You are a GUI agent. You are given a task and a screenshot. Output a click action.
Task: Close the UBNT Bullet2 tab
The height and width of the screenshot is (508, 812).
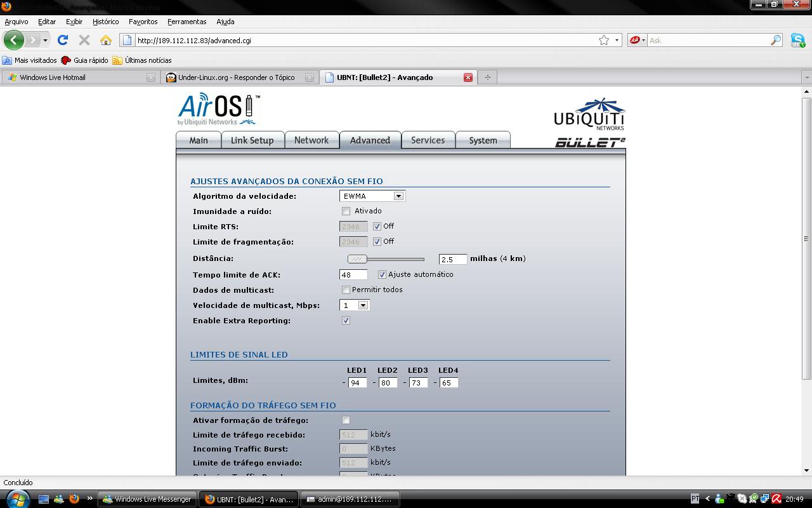(x=468, y=77)
